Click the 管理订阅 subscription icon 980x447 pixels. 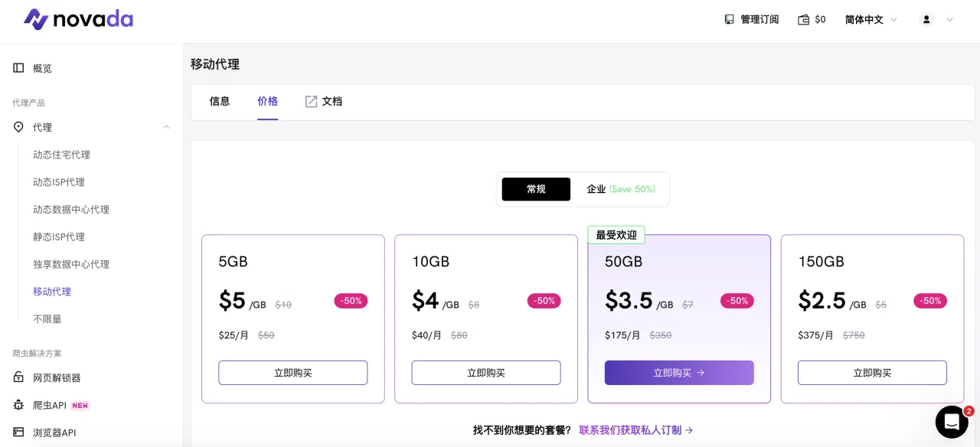tap(729, 20)
